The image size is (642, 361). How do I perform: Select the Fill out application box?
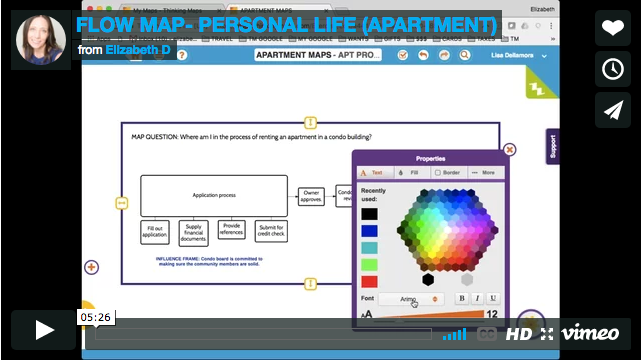pos(155,232)
